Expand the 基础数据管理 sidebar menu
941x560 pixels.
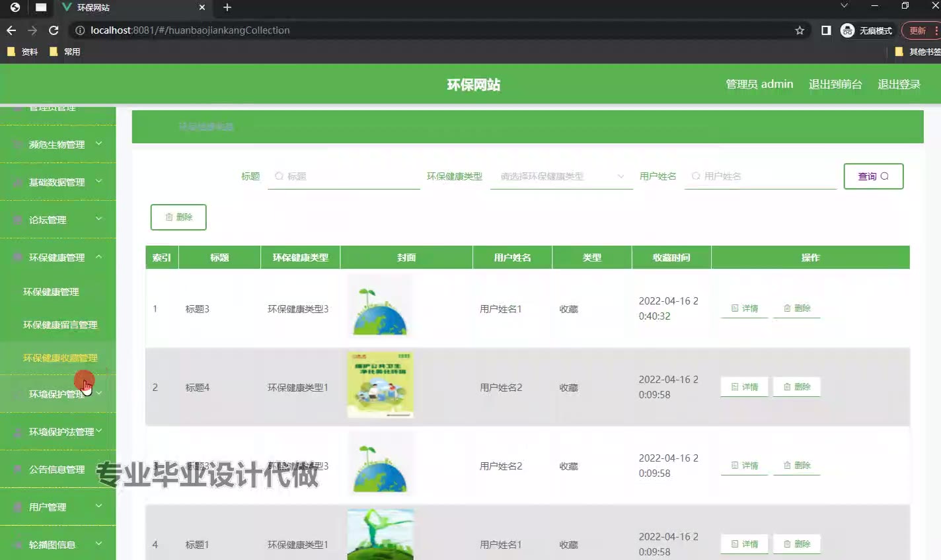pyautogui.click(x=58, y=182)
